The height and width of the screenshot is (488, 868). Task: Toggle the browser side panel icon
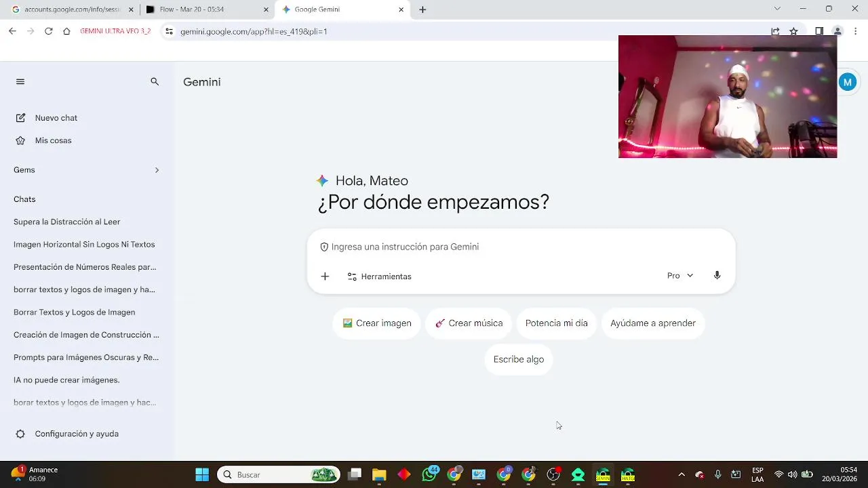tap(819, 31)
